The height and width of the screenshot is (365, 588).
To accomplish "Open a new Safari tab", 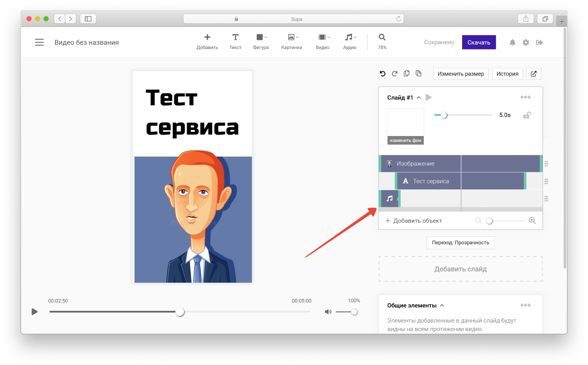I will [x=562, y=21].
